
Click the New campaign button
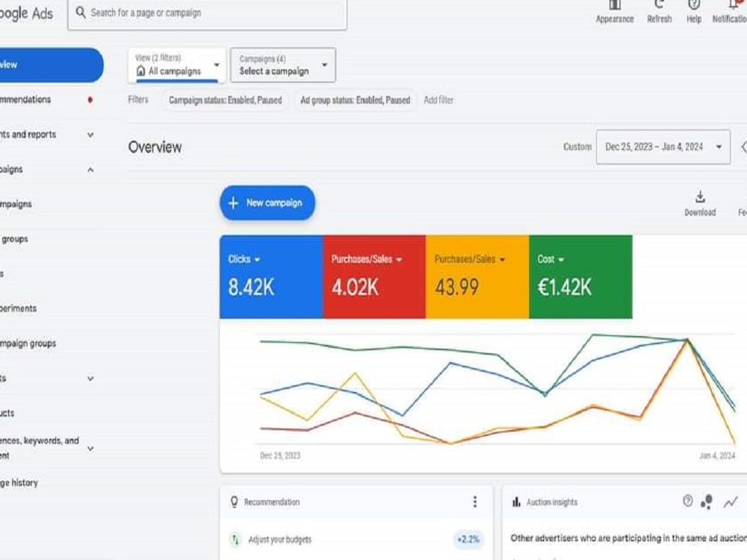(267, 203)
